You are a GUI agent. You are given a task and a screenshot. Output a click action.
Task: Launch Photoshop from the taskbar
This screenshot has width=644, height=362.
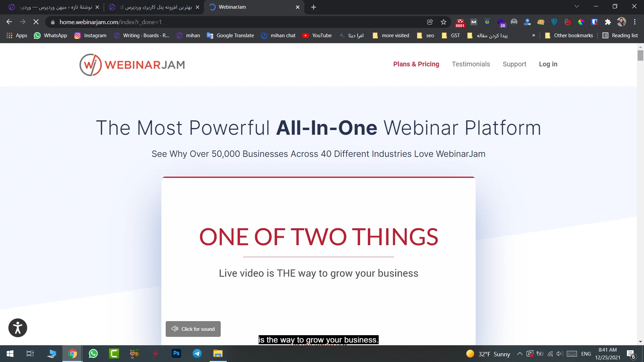tap(176, 354)
